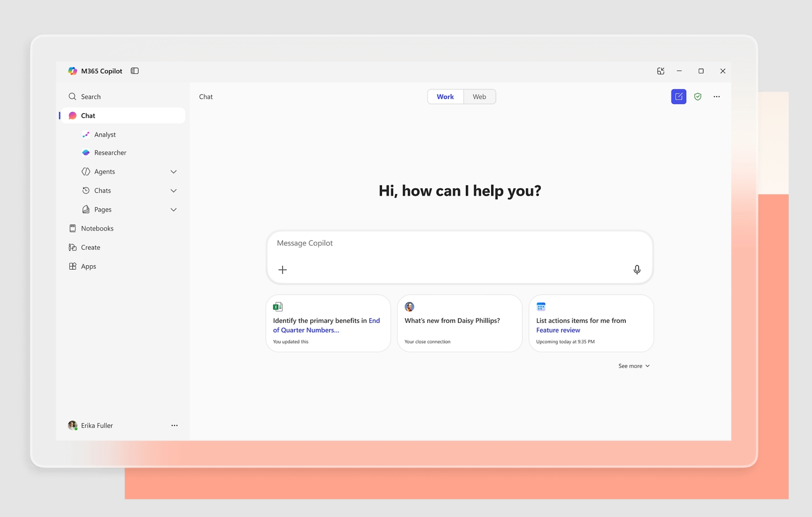
Task: Minimize the Copilot window
Action: click(x=679, y=71)
